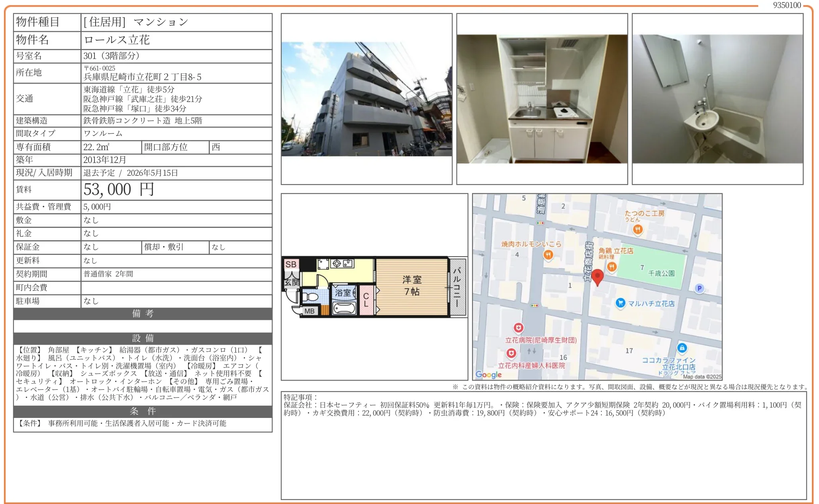The height and width of the screenshot is (504, 819).
Task: Open the kitchen photo thumbnail
Action: click(542, 99)
